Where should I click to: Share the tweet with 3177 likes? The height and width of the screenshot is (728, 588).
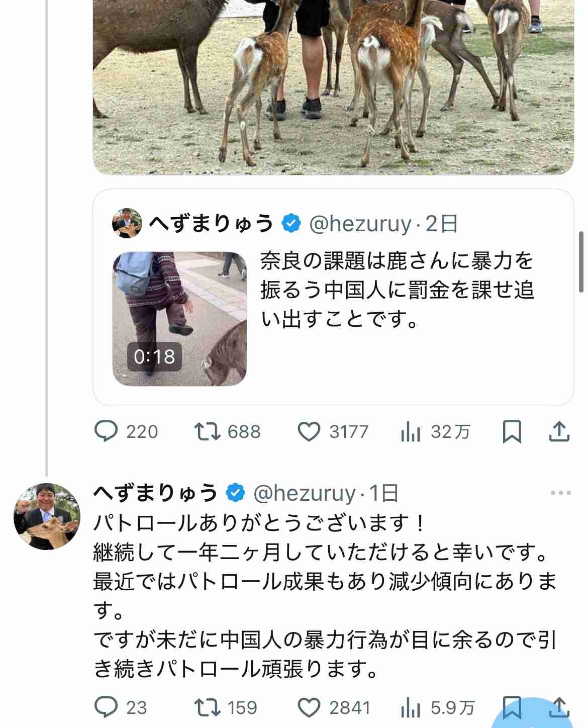click(559, 432)
